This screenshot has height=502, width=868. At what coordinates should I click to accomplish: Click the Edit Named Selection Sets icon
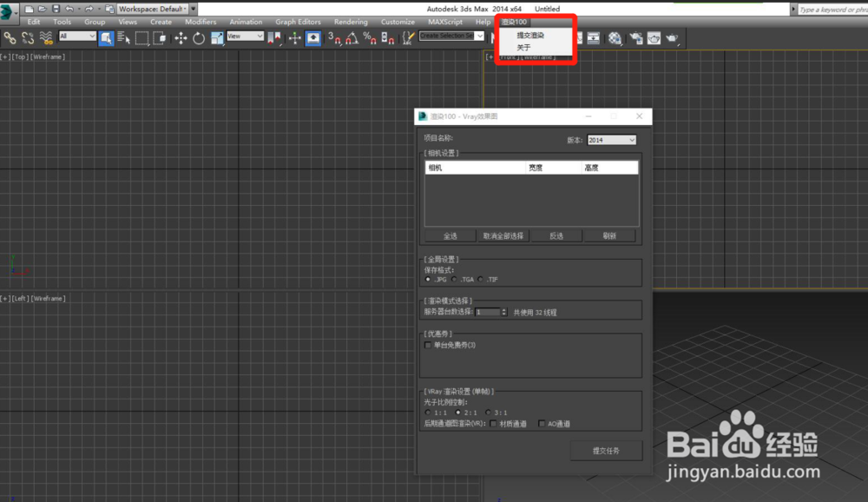tap(408, 37)
